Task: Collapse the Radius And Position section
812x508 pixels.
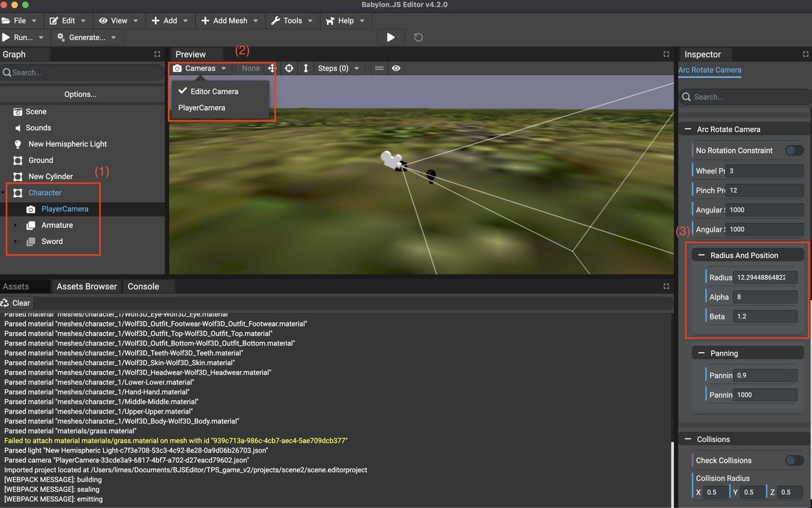Action: pyautogui.click(x=700, y=254)
